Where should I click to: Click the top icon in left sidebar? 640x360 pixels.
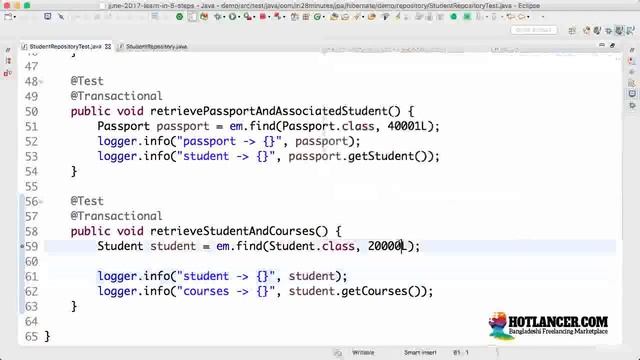[x=8, y=50]
